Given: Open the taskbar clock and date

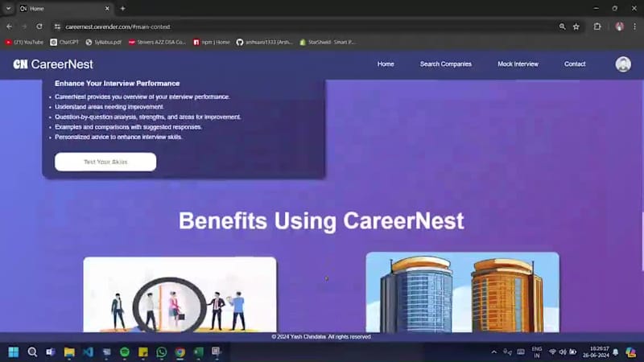Looking at the screenshot, I should (596, 352).
